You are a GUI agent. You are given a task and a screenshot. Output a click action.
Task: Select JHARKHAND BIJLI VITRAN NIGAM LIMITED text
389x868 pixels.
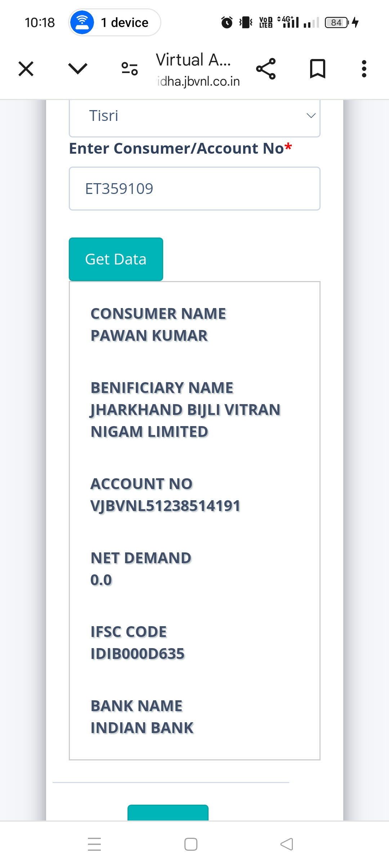click(x=185, y=421)
